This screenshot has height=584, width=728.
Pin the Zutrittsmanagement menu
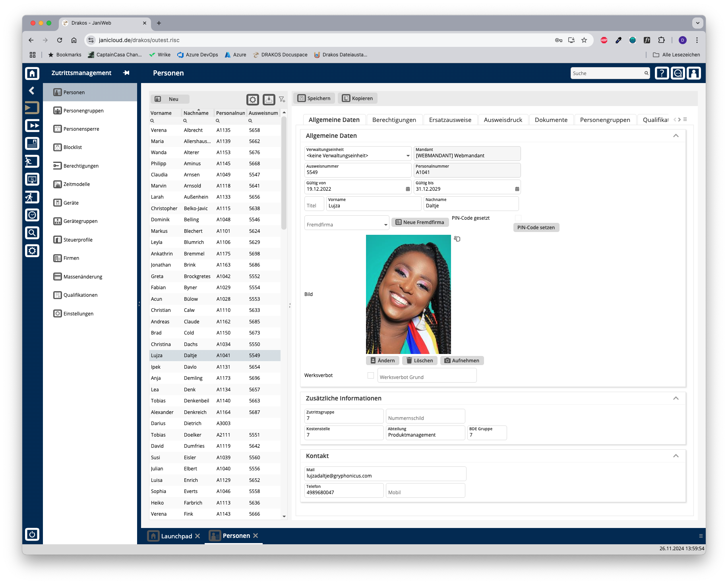point(126,73)
